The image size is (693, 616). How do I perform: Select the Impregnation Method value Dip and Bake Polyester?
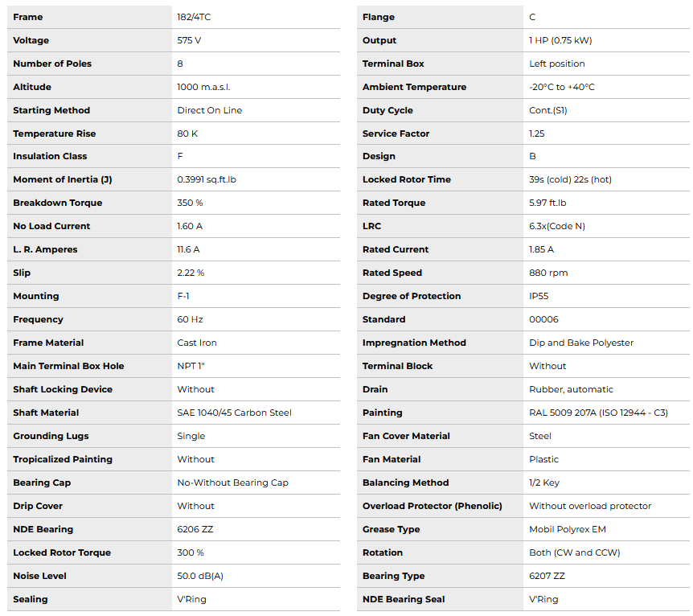pos(581,343)
